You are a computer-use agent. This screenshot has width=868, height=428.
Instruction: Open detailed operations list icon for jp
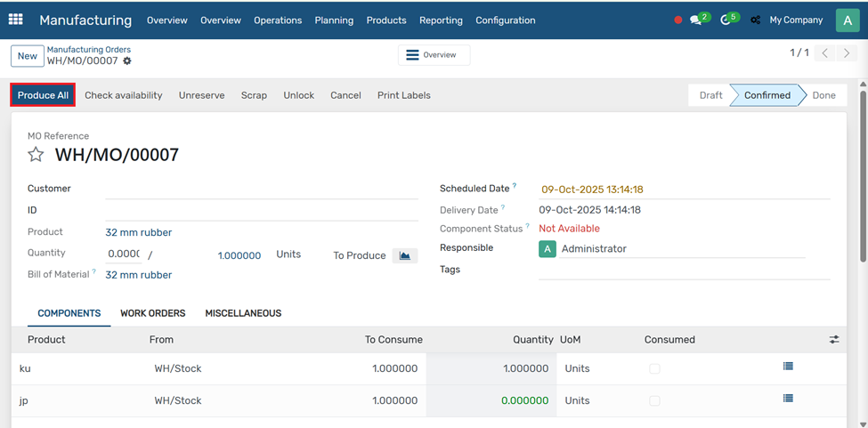point(788,400)
